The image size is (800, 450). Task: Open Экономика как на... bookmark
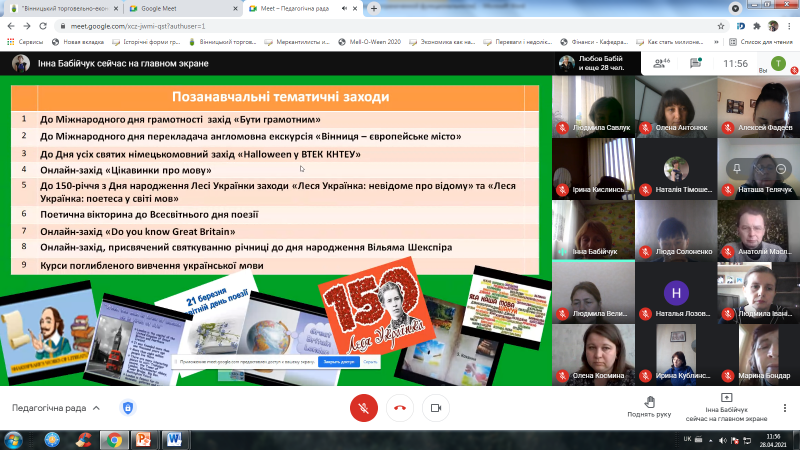[442, 42]
